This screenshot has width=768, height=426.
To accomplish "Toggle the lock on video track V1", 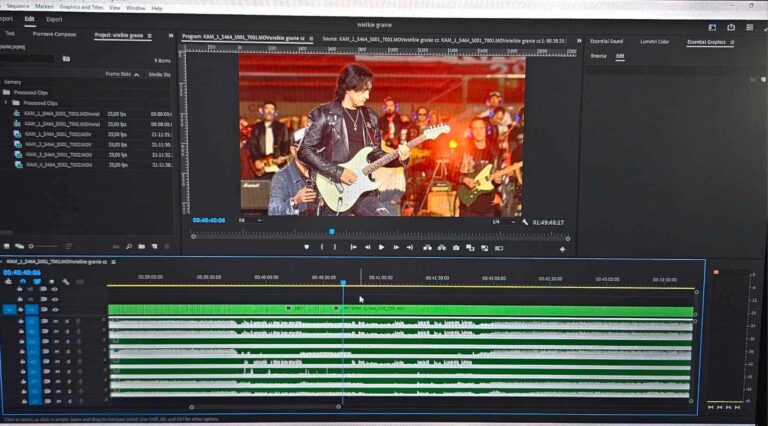I will pos(20,309).
